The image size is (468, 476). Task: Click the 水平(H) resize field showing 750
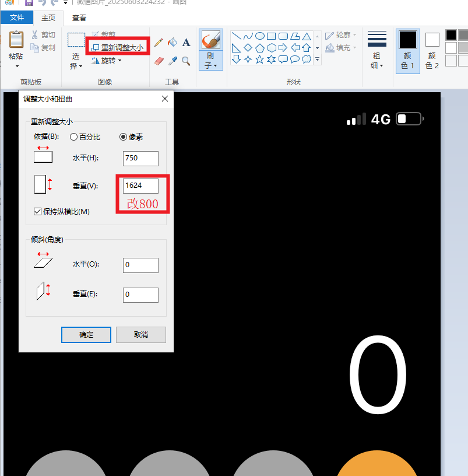click(140, 159)
